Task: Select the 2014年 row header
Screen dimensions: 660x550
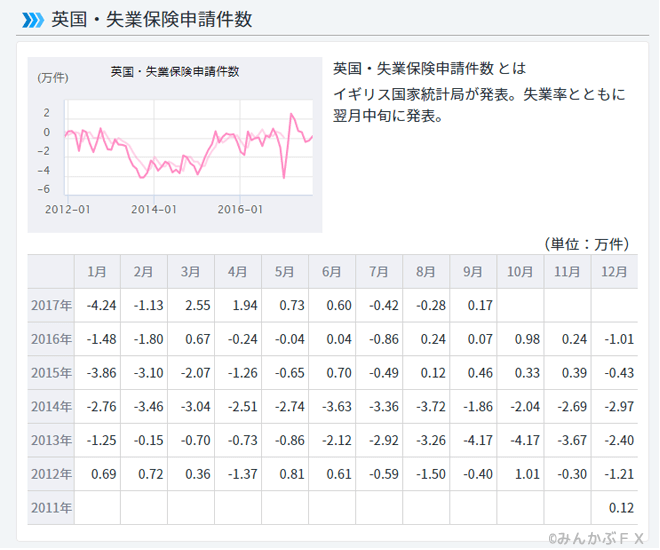Action: click(x=51, y=407)
